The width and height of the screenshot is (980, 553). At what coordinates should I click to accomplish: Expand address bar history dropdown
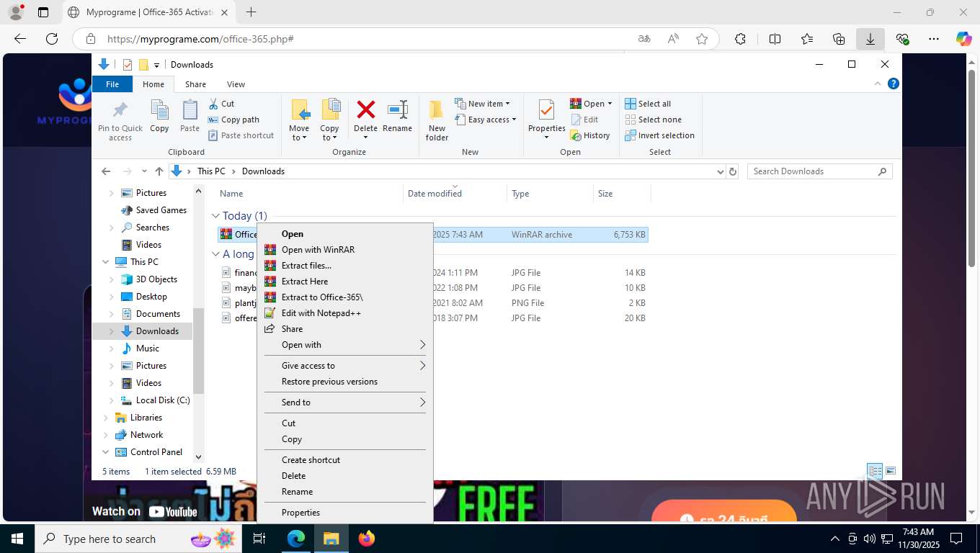720,171
